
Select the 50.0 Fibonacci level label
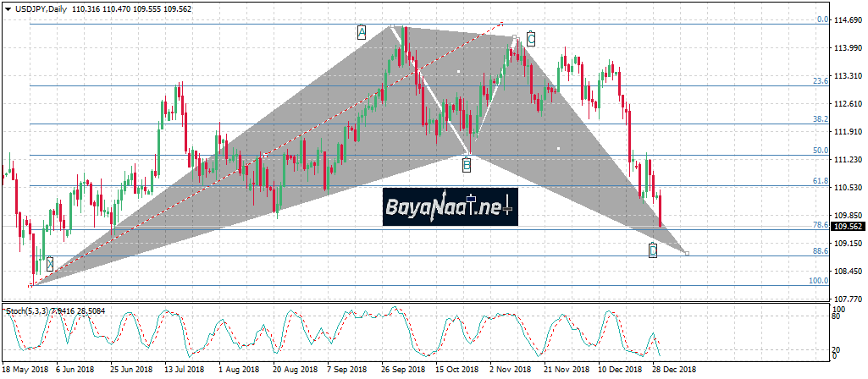pyautogui.click(x=820, y=151)
